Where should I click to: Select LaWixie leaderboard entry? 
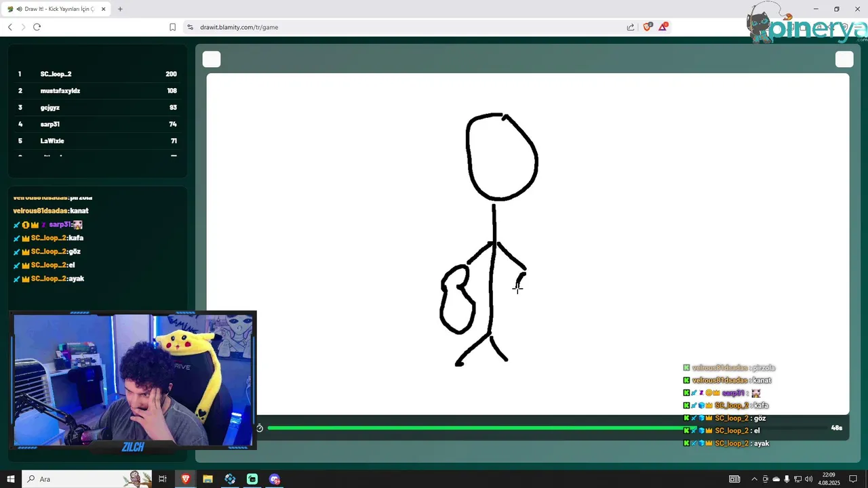coord(98,141)
